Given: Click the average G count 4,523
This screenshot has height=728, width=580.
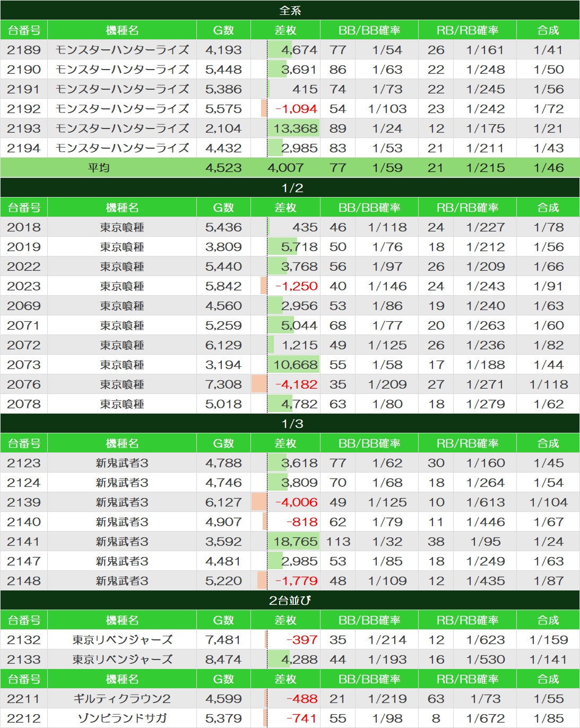Looking at the screenshot, I should (223, 168).
